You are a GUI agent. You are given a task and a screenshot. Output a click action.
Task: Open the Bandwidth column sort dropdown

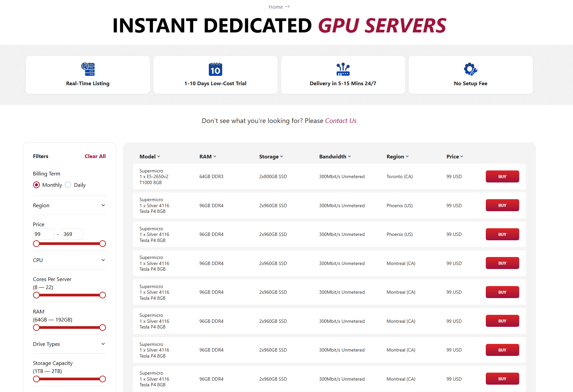coord(349,156)
